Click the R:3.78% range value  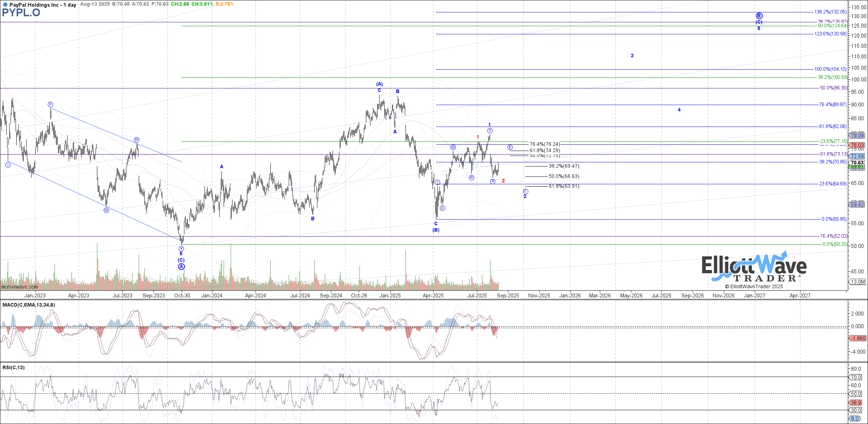225,4
